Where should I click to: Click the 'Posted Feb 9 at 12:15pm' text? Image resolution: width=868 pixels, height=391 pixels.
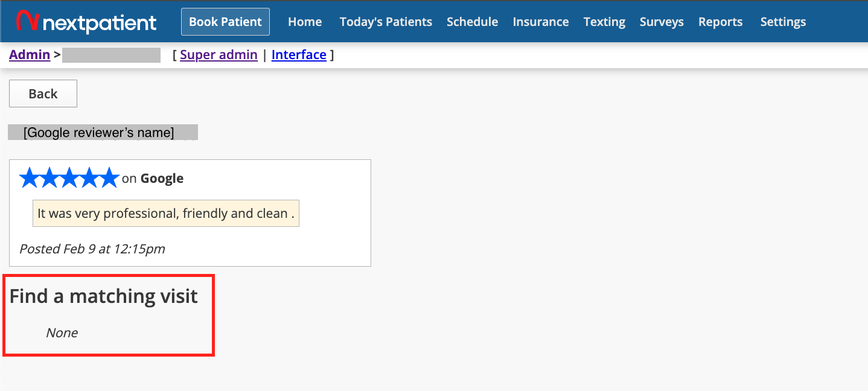92,249
